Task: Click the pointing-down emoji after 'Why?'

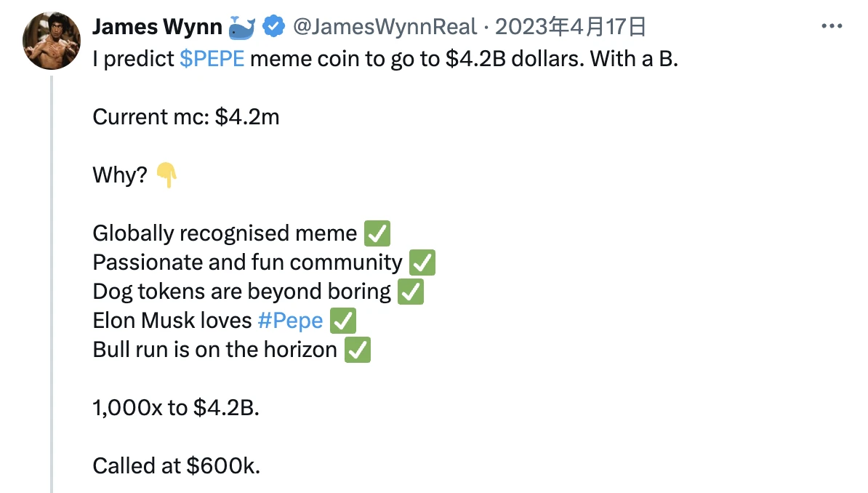Action: 166,175
